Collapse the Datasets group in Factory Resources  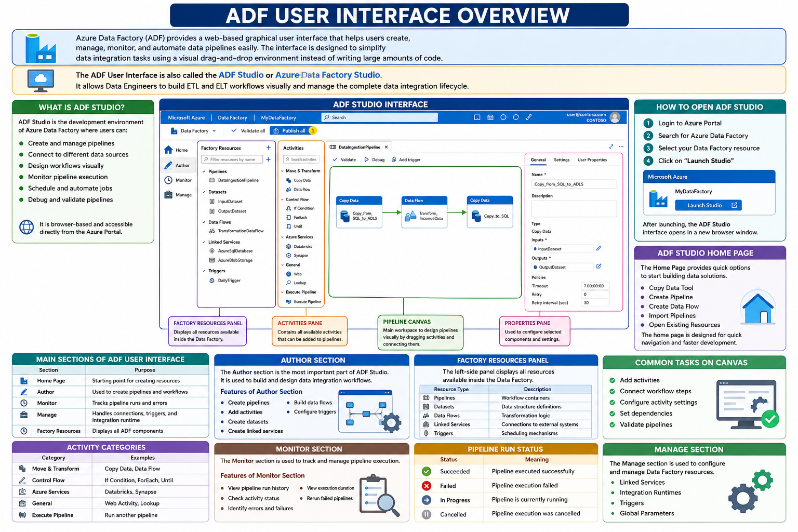coord(204,192)
